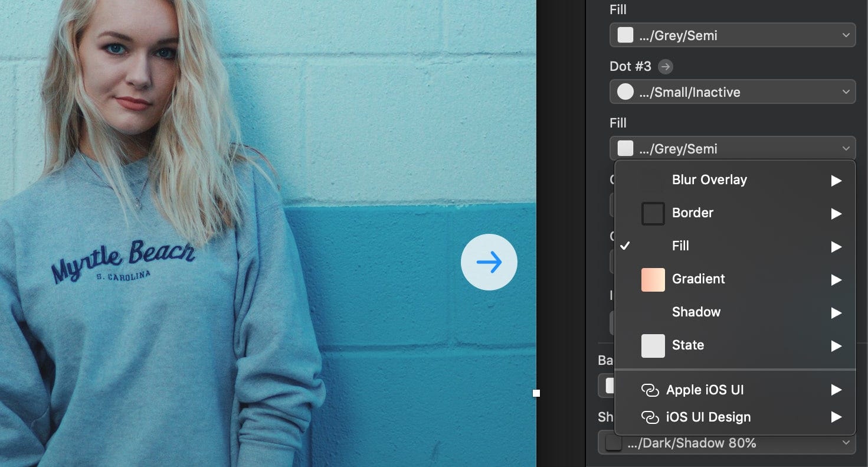Screen dimensions: 868x467
Task: Click the arrow icon next to Dot #3
Action: point(666,67)
